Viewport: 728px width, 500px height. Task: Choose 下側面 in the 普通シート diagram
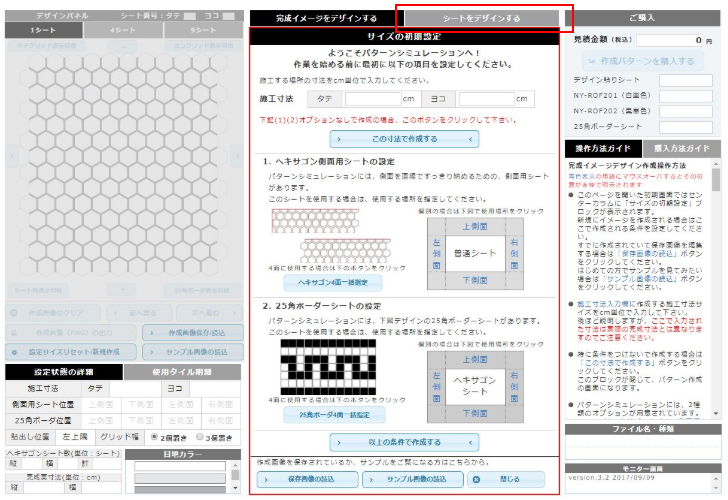tap(475, 280)
